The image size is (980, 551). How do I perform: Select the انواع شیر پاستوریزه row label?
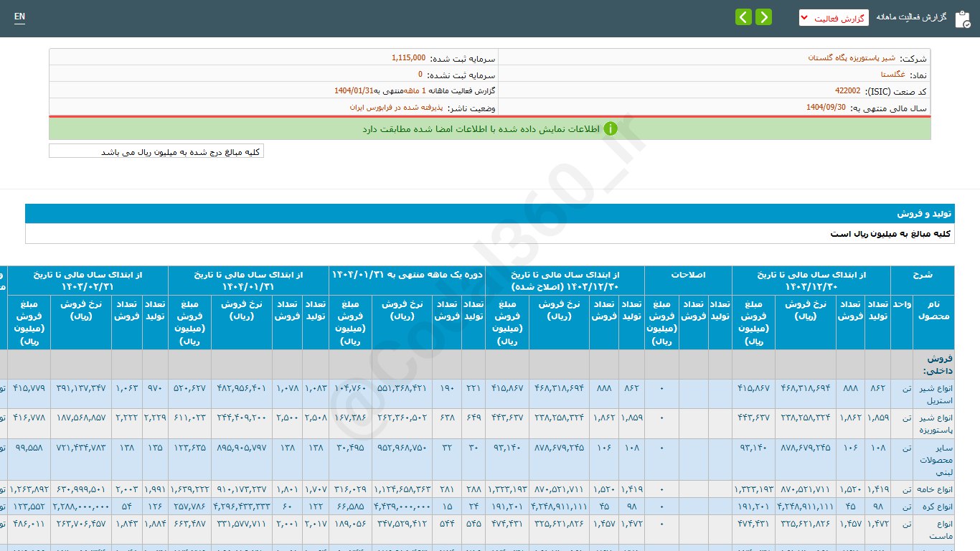(935, 423)
